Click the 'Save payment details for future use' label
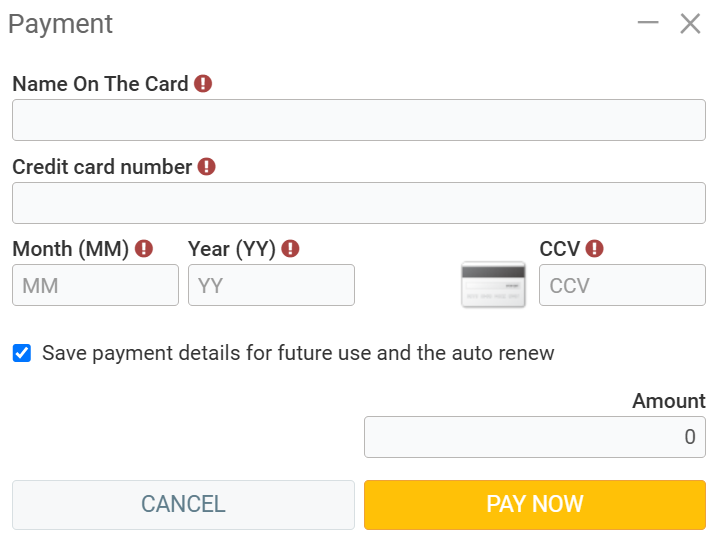Image resolution: width=713 pixels, height=533 pixels. point(298,353)
